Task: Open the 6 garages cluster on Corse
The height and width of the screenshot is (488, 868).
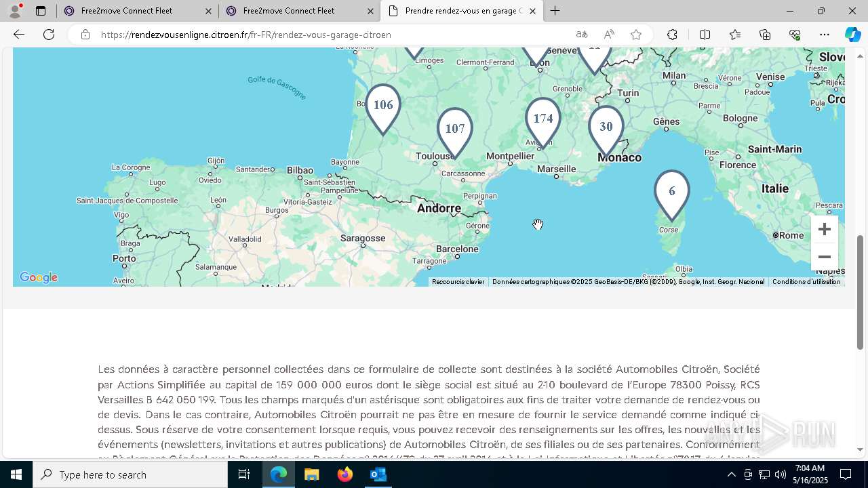Action: (672, 195)
